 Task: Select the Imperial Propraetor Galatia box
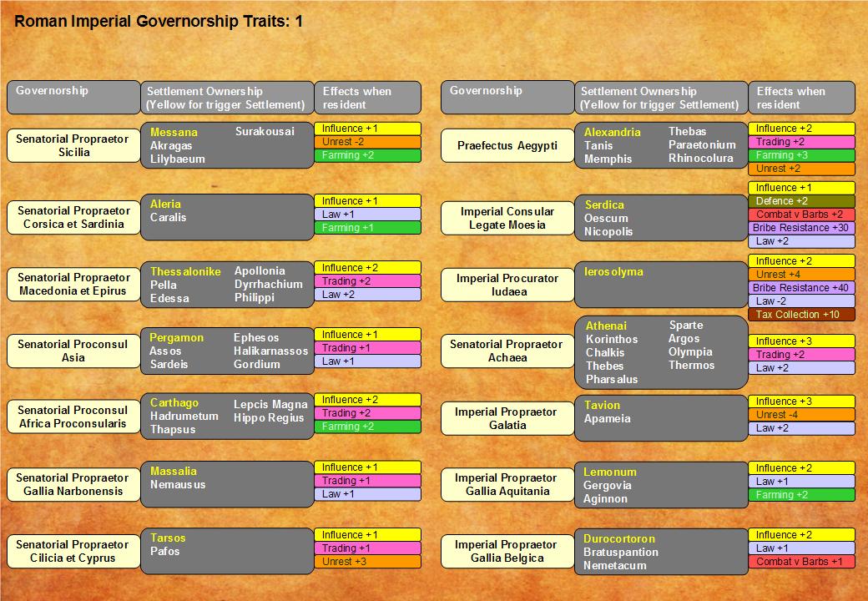[507, 418]
